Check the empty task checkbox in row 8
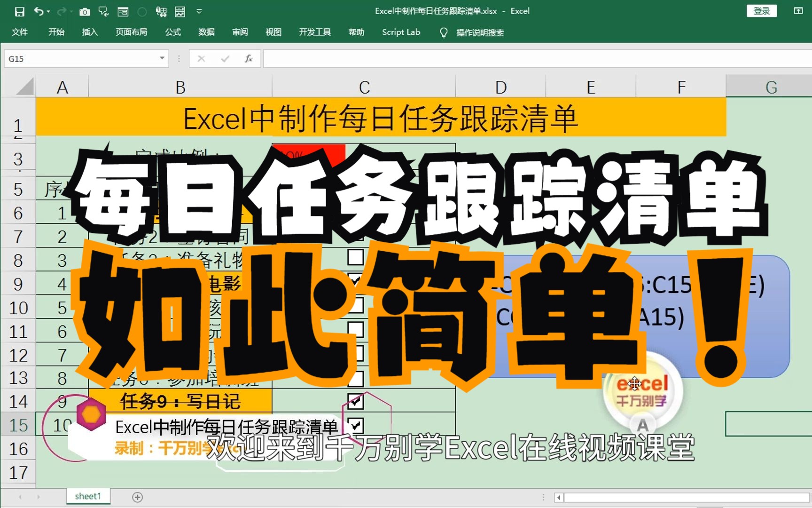Screen dimensions: 812x508 [x=356, y=257]
